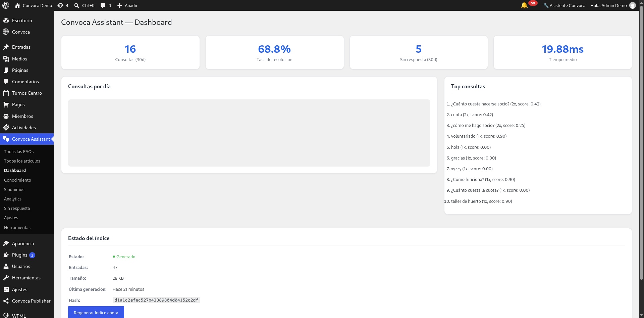Viewport: 644px width, 318px height.
Task: Open the comments bubble icon in the top bar
Action: pos(103,5)
